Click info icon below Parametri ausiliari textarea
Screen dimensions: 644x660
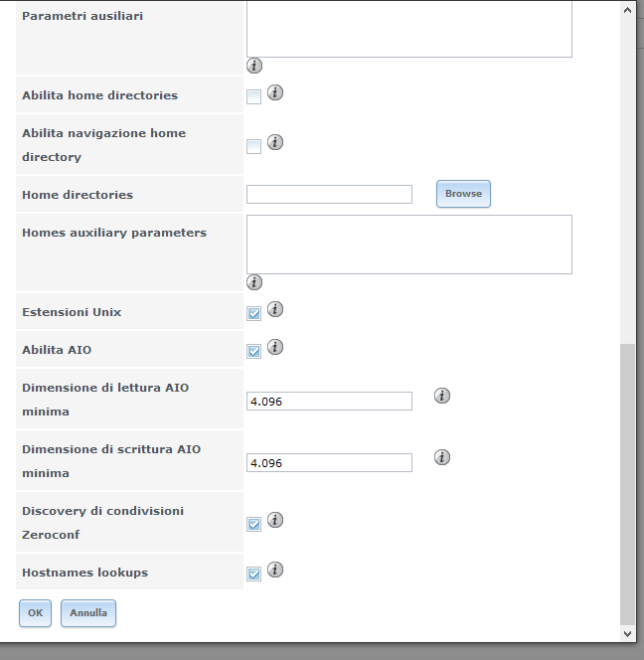click(254, 66)
